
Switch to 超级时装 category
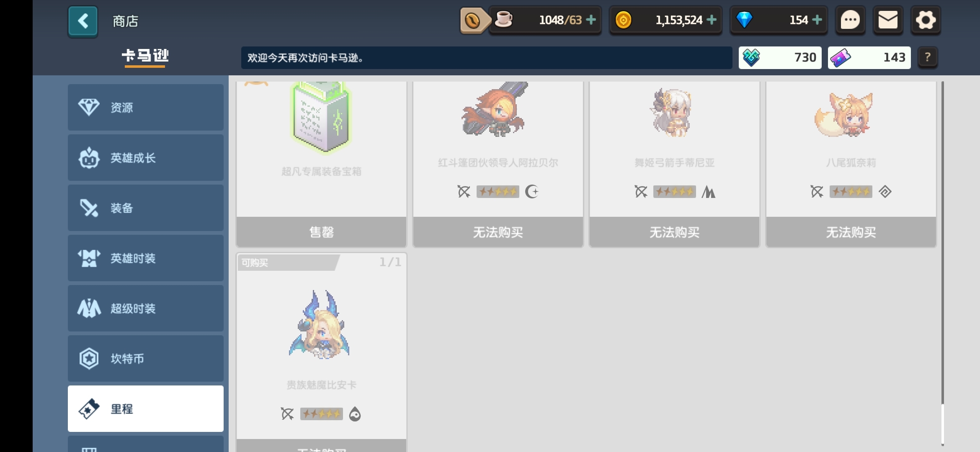146,308
